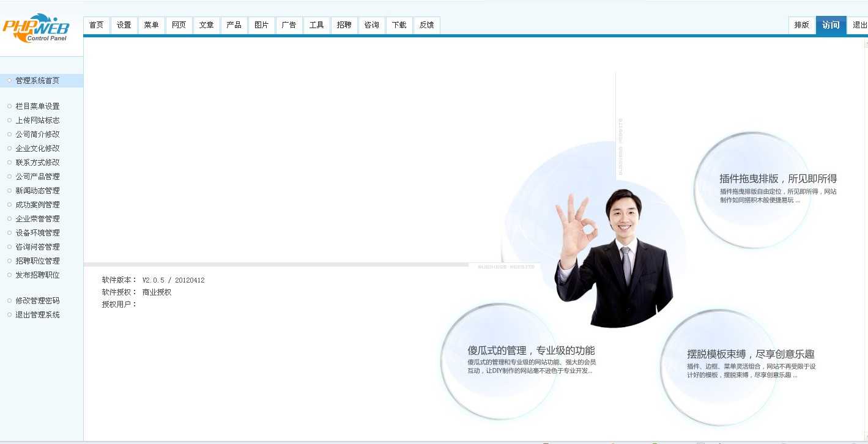Click 退出 to log out
This screenshot has height=444, width=868.
pos(859,25)
